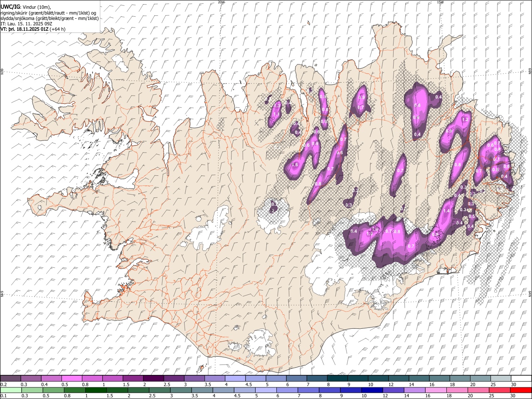Click the '1.4' snowfall value on the map
This screenshot has height=399, width=532.
(x=447, y=211)
